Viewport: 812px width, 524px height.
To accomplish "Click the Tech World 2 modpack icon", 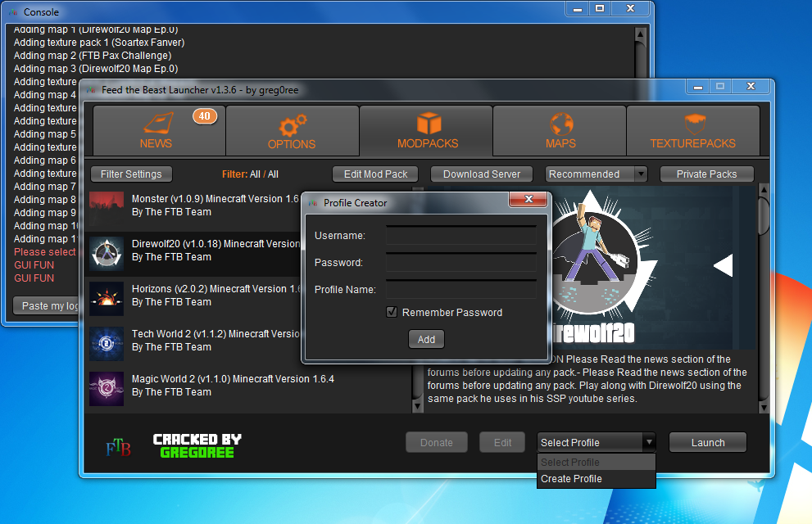I will (x=107, y=344).
